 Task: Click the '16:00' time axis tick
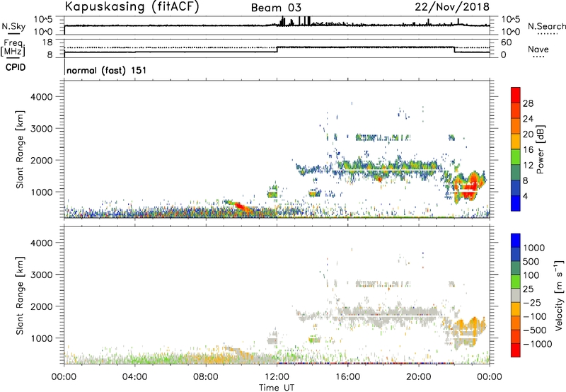(x=347, y=377)
